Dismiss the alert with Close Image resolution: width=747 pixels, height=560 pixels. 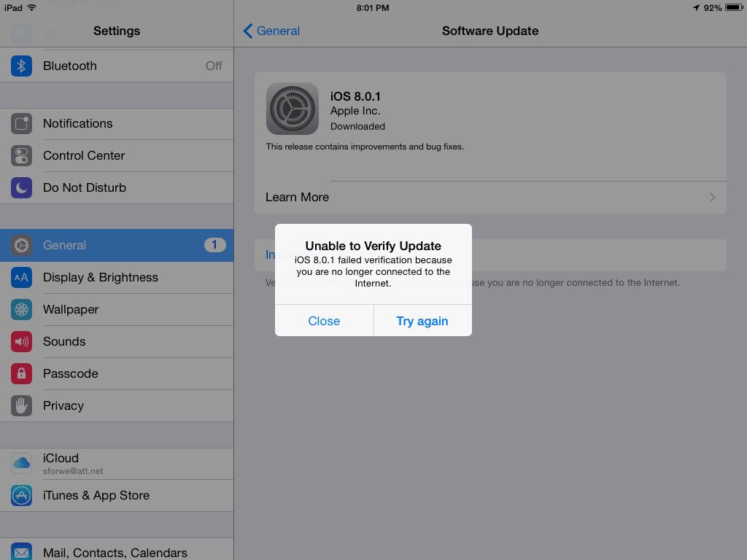(x=324, y=321)
